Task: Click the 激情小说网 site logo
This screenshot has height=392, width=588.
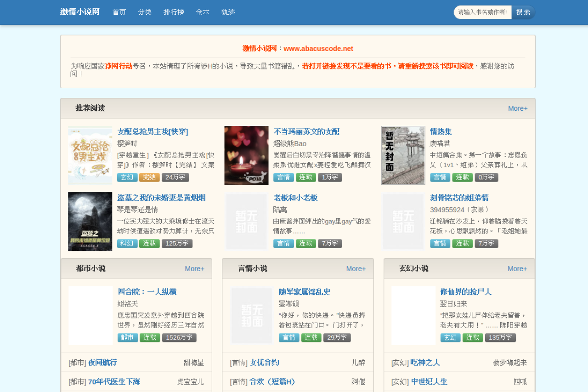Action: 80,12
